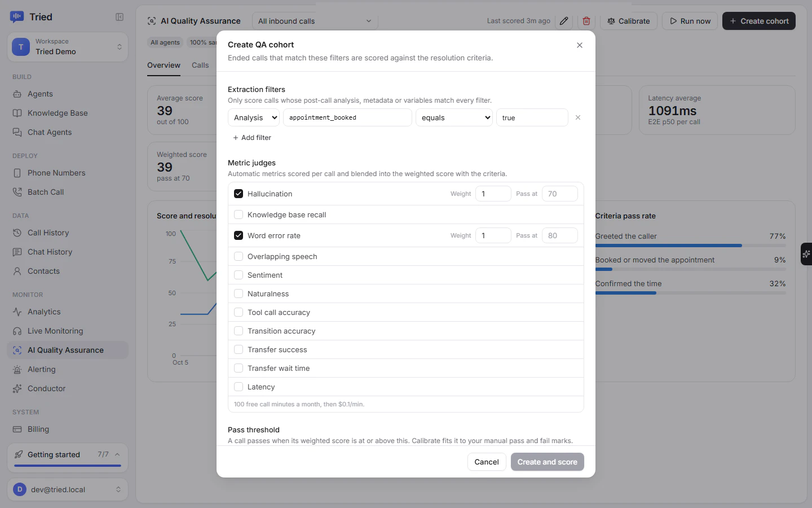Click the appointment_booked filter key field
Viewport: 812px width, 508px height.
point(347,117)
